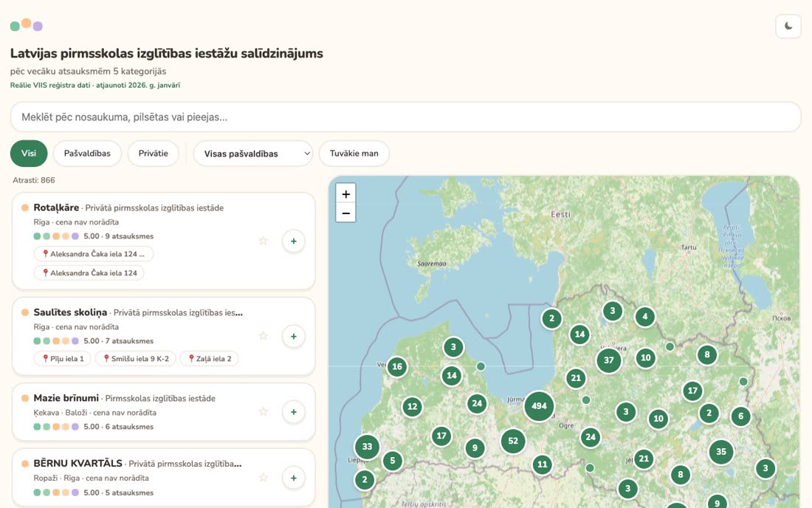Image resolution: width=812 pixels, height=508 pixels.
Task: Open the Visas pašvaldības dropdown
Action: pos(252,154)
